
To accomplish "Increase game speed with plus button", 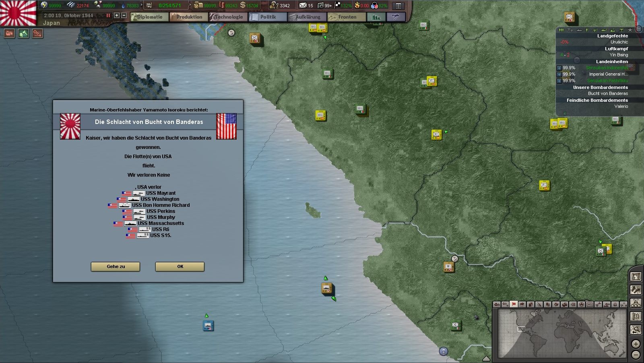I will point(117,15).
